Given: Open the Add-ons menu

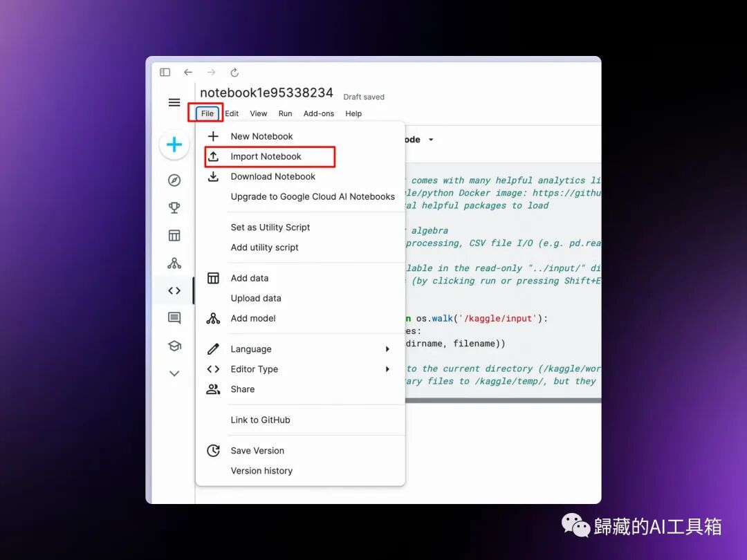Looking at the screenshot, I should (319, 113).
